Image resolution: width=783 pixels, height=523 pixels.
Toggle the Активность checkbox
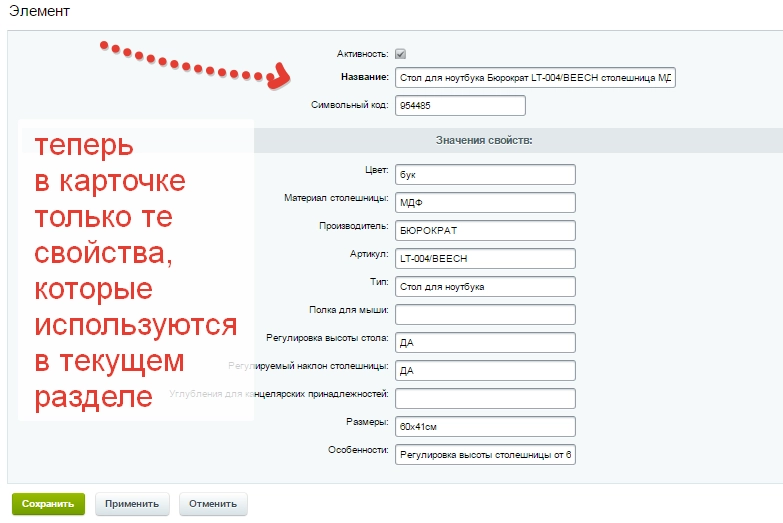point(400,54)
